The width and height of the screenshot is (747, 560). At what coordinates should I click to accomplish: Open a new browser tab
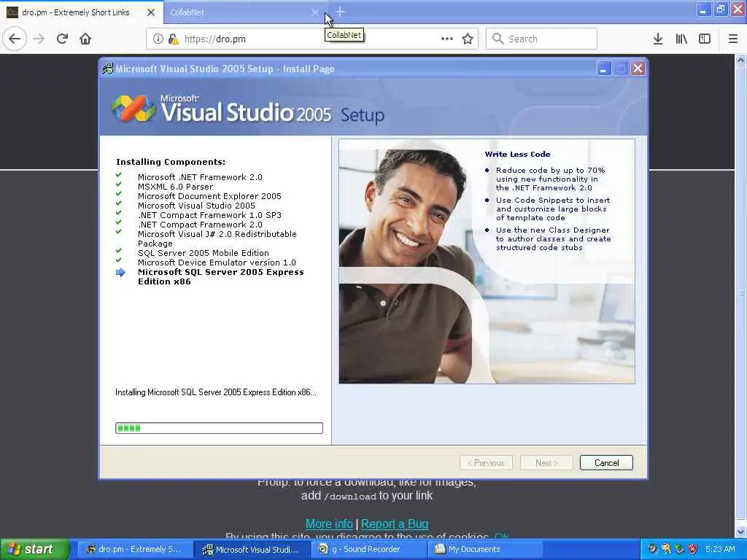click(x=340, y=12)
